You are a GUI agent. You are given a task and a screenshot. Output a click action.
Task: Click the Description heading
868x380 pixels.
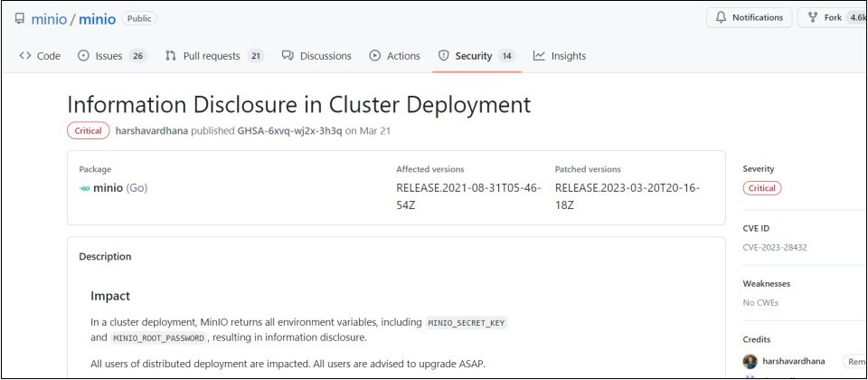(105, 256)
